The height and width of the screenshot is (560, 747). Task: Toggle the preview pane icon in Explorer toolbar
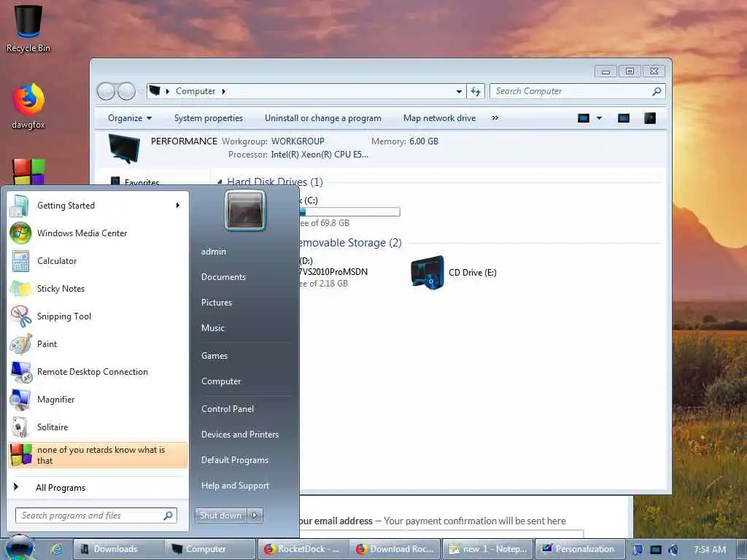(624, 118)
